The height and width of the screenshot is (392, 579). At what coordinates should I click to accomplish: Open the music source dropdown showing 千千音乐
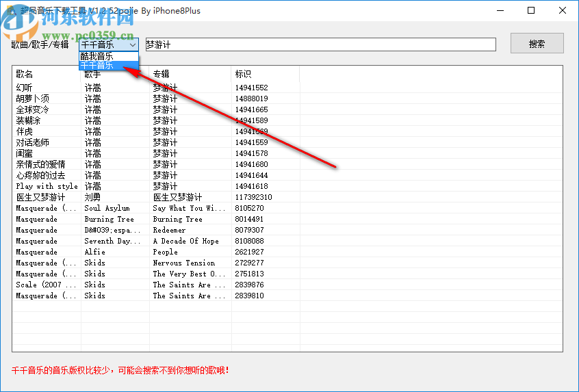point(109,44)
